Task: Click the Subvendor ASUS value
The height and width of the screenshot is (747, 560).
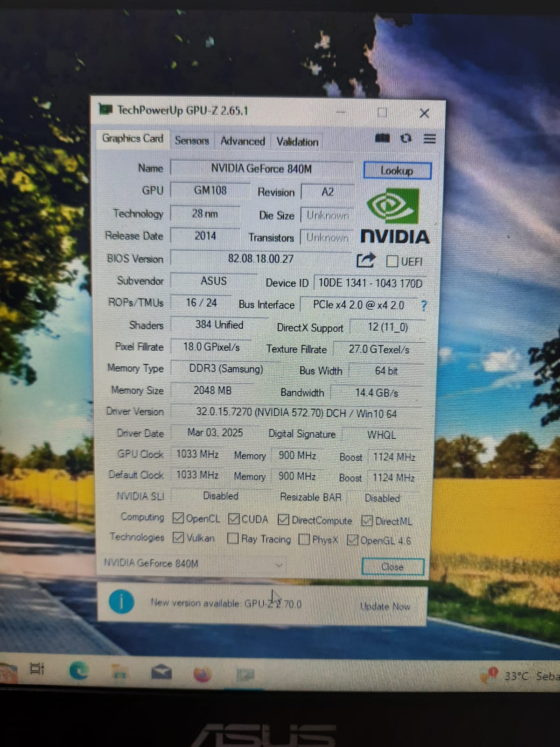Action: tap(214, 281)
